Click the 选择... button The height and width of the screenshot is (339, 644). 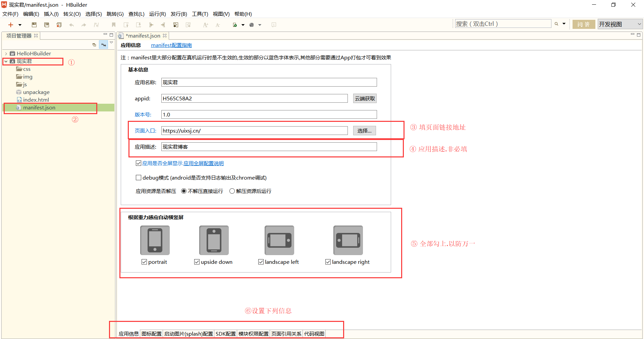click(365, 131)
